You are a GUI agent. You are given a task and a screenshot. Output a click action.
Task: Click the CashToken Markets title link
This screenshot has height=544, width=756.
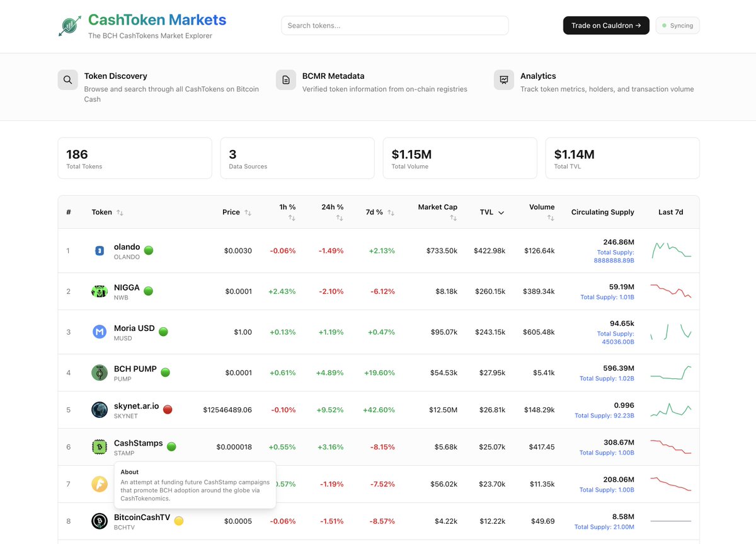click(x=157, y=20)
